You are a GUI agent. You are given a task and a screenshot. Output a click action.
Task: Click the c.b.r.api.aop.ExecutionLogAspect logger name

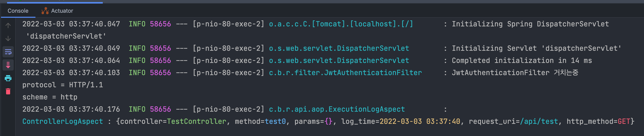tap(337, 109)
